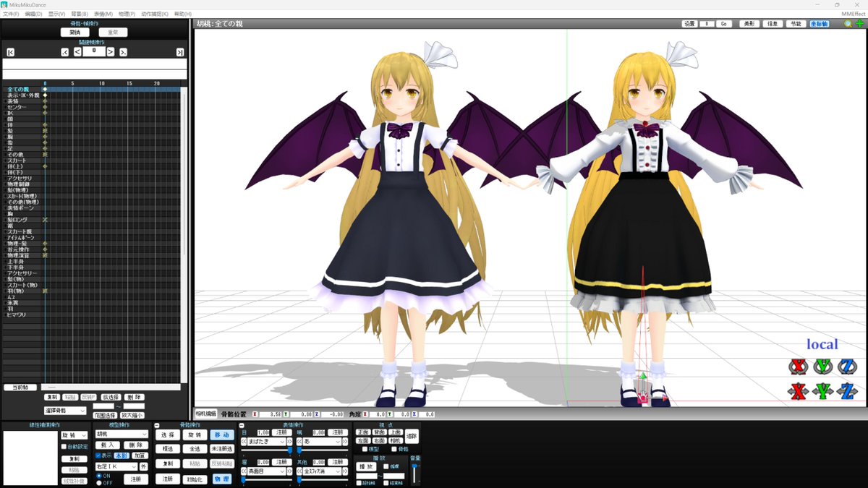Screen dimensions: 868x488
Task: Click other morph slider left << arrow
Action: pos(299,471)
